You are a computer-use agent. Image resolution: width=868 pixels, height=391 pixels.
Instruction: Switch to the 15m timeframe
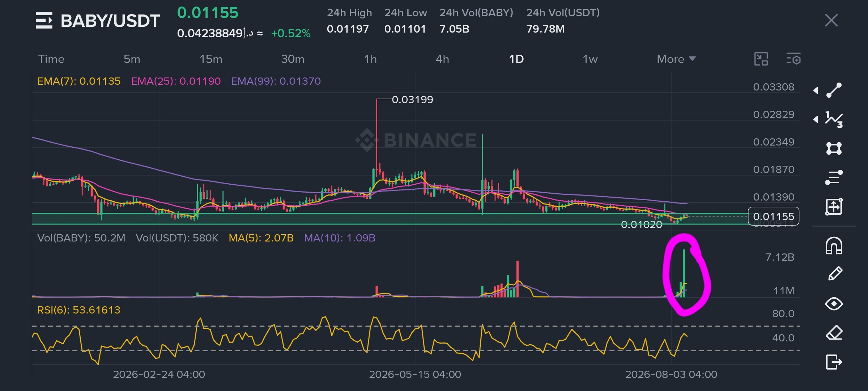tap(211, 59)
